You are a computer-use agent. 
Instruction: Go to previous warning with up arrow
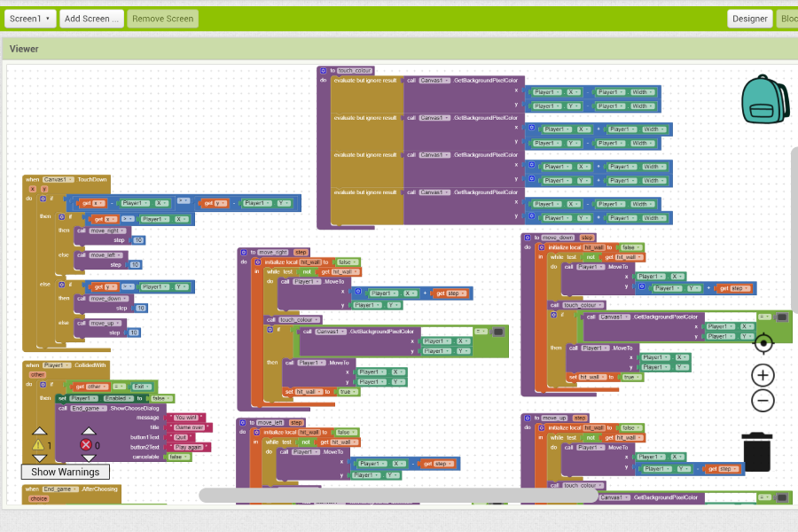tap(40, 431)
